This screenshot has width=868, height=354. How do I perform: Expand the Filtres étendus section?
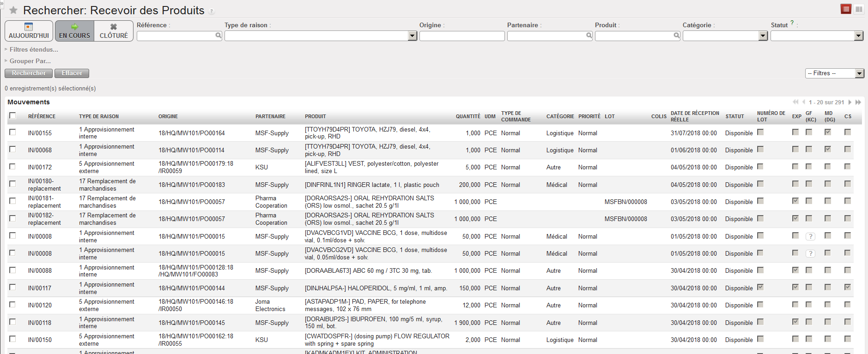pos(33,49)
